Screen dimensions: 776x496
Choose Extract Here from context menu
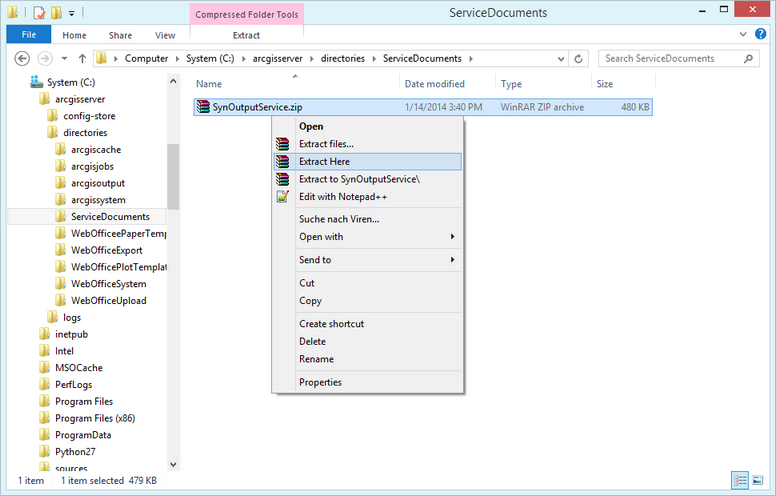[x=367, y=162]
